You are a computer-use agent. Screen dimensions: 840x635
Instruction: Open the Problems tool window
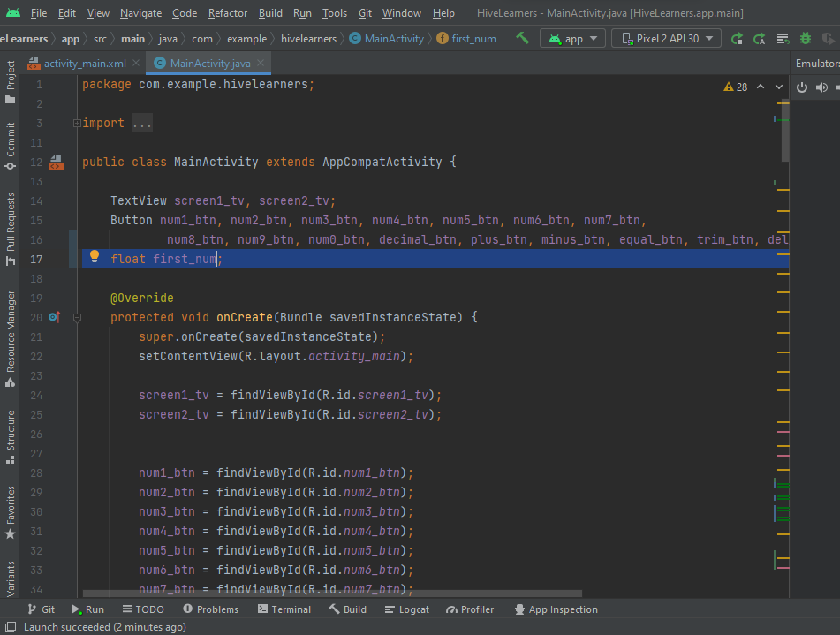[x=210, y=609]
